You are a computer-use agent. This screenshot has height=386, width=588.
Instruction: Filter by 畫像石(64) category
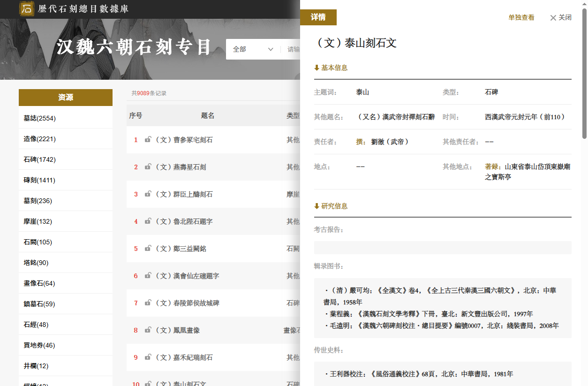(66, 283)
